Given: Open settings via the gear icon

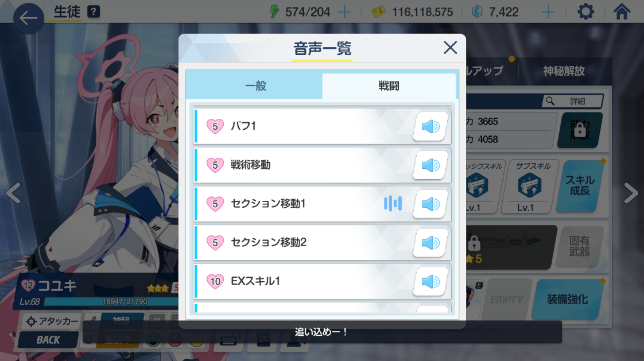Looking at the screenshot, I should click(585, 12).
